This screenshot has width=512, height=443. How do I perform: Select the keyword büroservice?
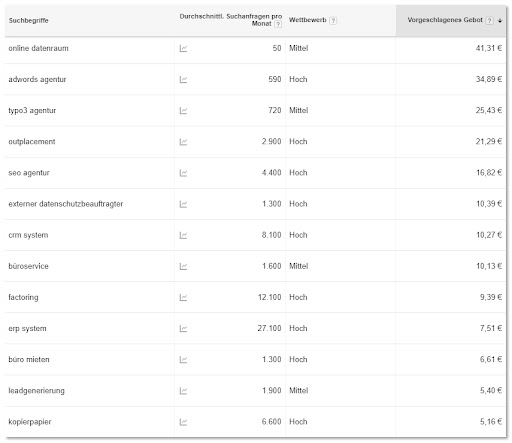[28, 266]
